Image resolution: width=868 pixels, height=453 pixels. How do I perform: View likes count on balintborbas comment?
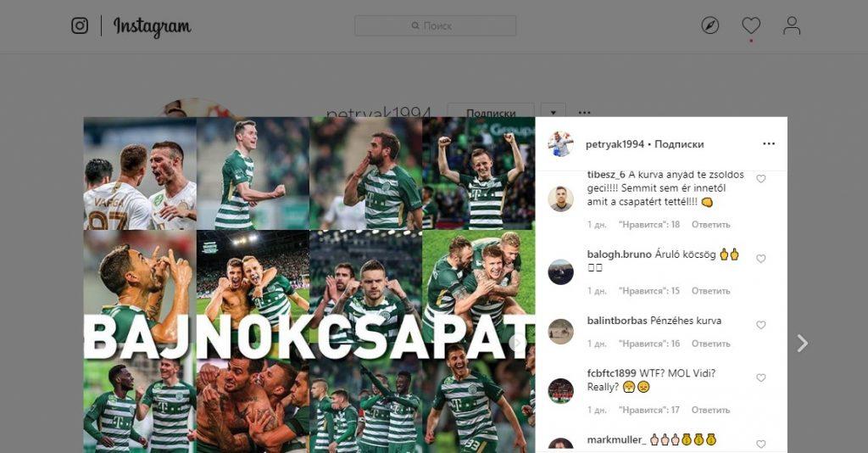(x=649, y=344)
